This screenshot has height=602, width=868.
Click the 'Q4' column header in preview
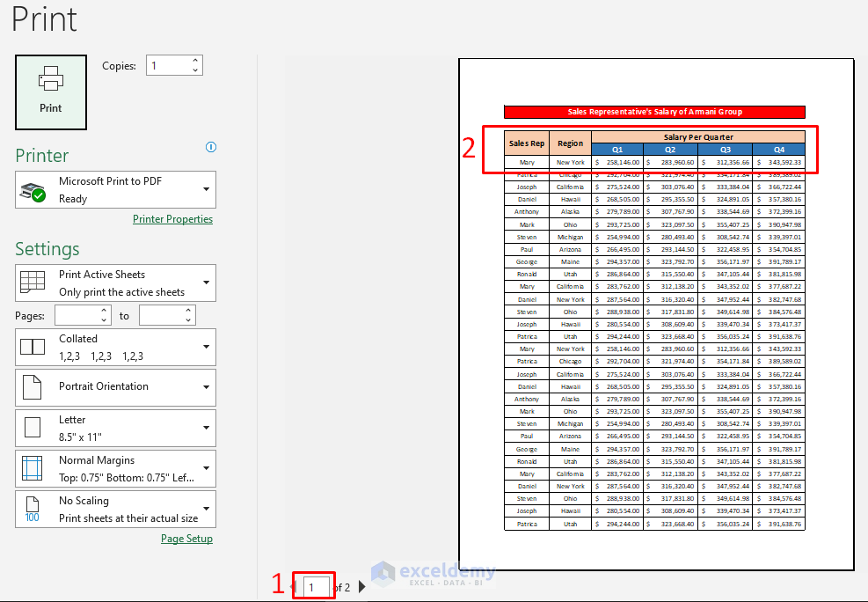click(779, 150)
